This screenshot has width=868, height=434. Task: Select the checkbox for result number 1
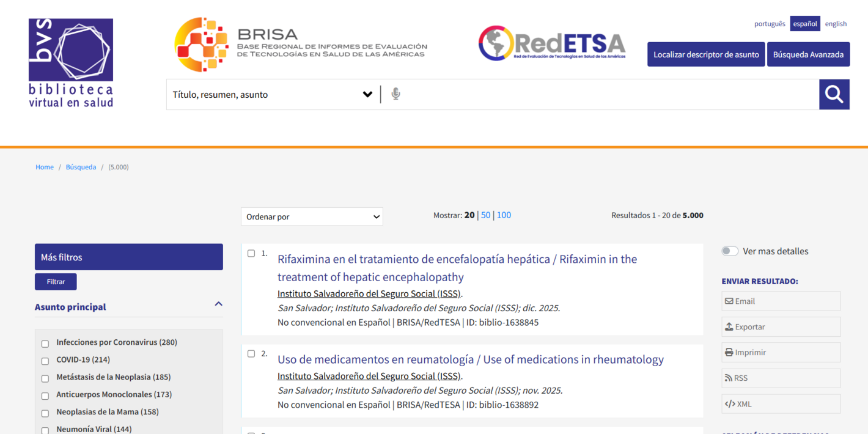[x=251, y=254]
